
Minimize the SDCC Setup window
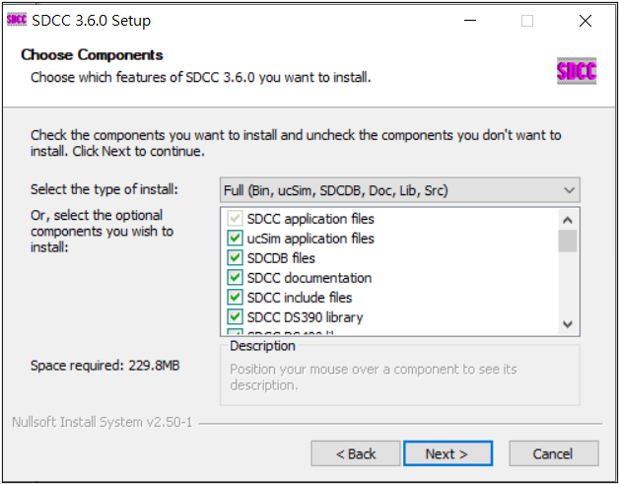(470, 21)
